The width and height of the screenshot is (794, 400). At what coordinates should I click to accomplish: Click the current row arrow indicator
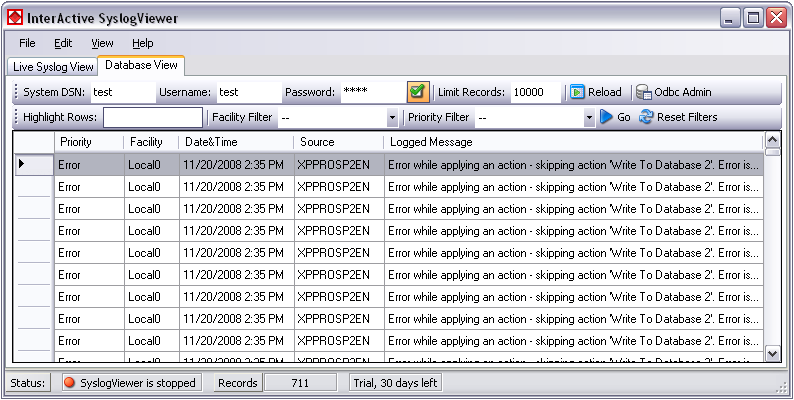(x=22, y=163)
